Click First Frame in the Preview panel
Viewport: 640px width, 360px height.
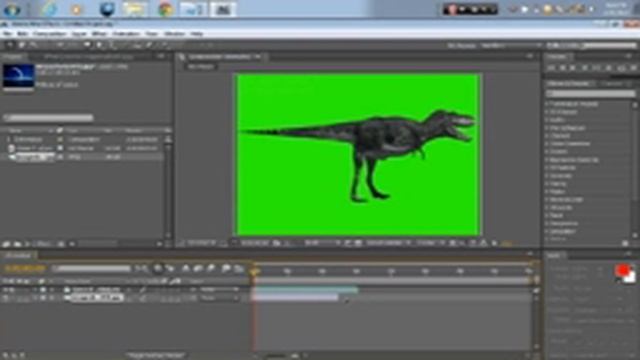(551, 68)
